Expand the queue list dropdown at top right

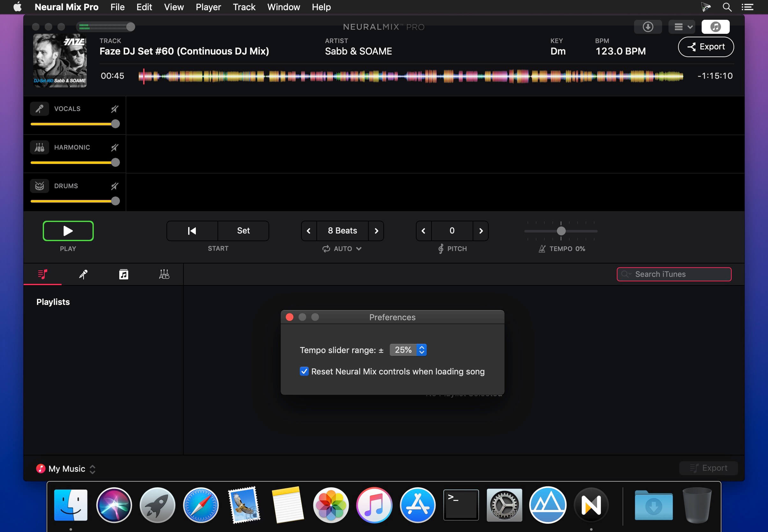(x=681, y=27)
